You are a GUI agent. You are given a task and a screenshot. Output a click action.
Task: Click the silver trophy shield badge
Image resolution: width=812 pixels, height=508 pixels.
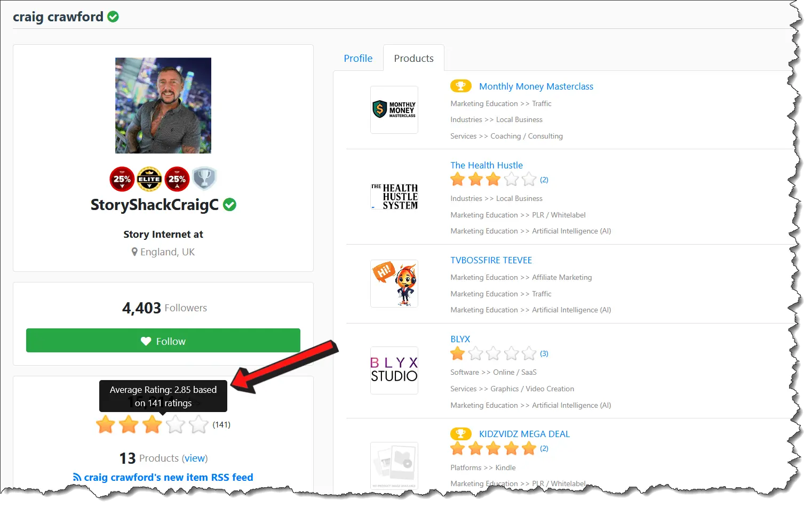click(x=204, y=179)
